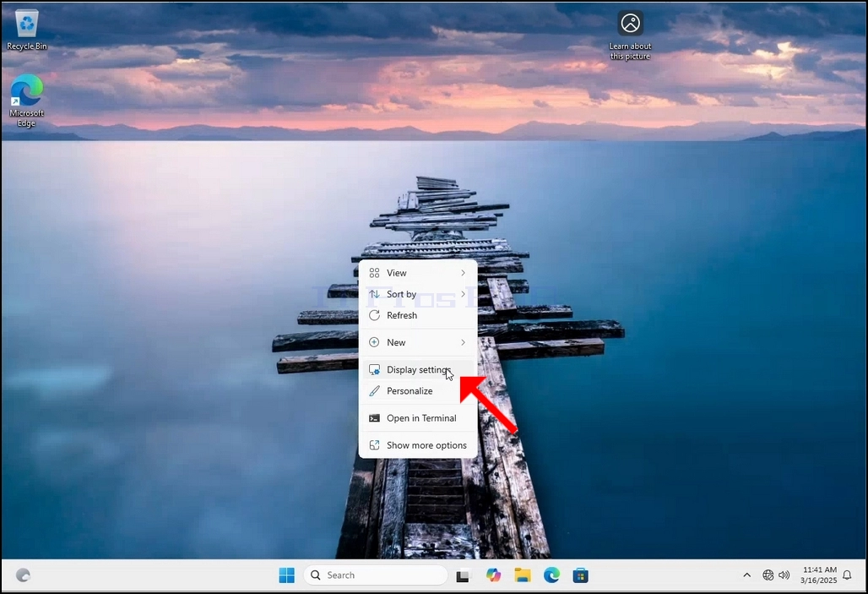Click the Show more options icon

[x=374, y=445]
